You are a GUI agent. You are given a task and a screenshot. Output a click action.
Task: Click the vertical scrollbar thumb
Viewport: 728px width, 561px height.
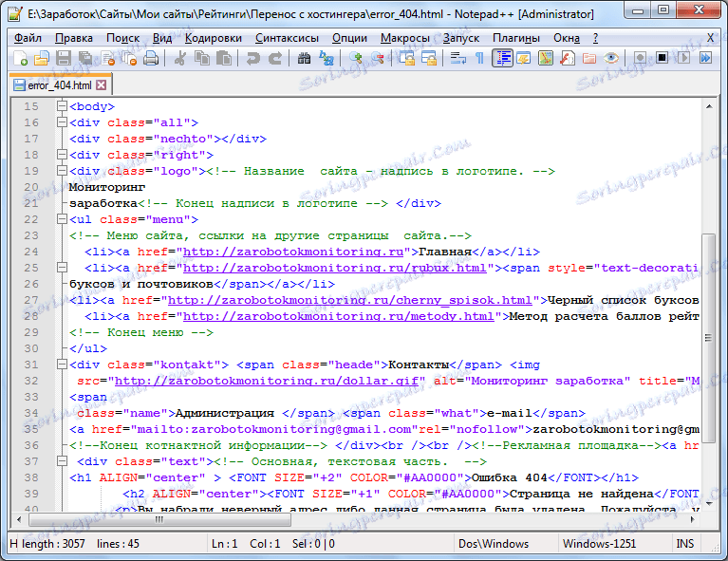point(708,338)
